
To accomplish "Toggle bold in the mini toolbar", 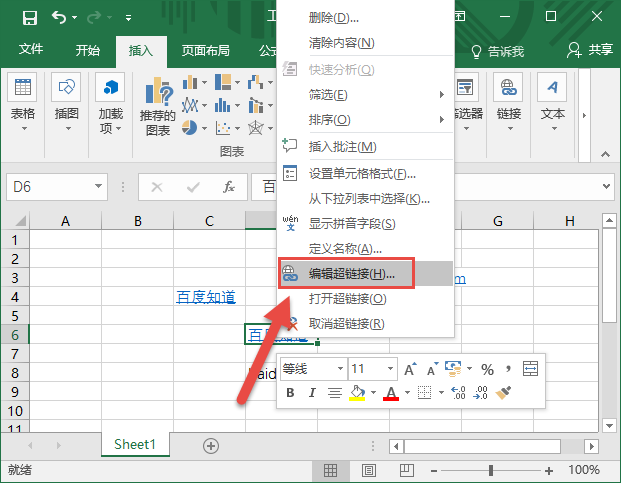I will (x=290, y=393).
